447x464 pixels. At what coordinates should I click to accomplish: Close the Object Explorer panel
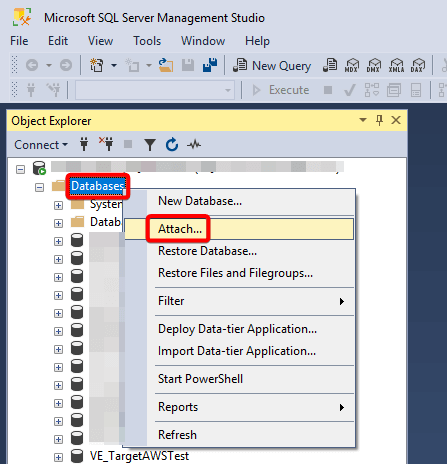pyautogui.click(x=396, y=120)
